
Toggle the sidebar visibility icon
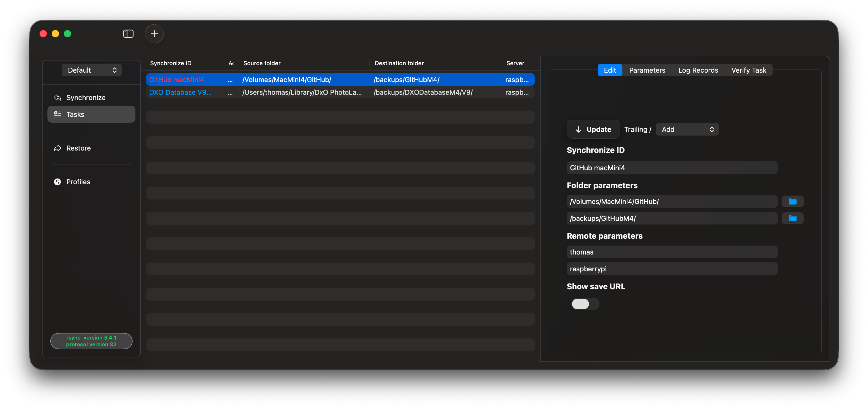(x=128, y=34)
